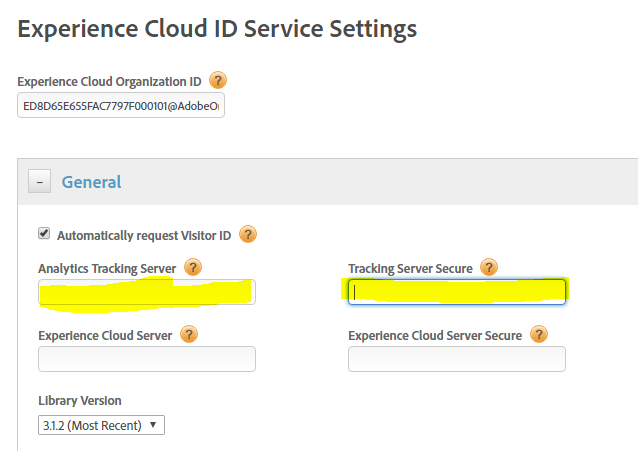Viewport: 638px width, 451px height.
Task: Click the Experience Cloud Server Secure input
Action: tap(457, 359)
